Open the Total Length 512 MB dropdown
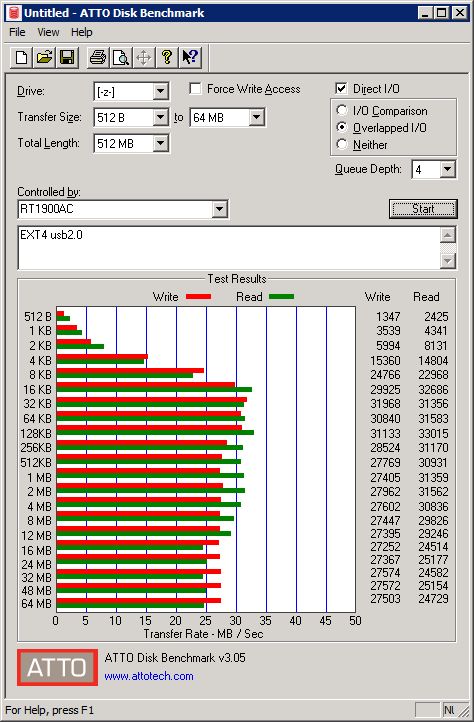474x722 pixels. point(131,143)
